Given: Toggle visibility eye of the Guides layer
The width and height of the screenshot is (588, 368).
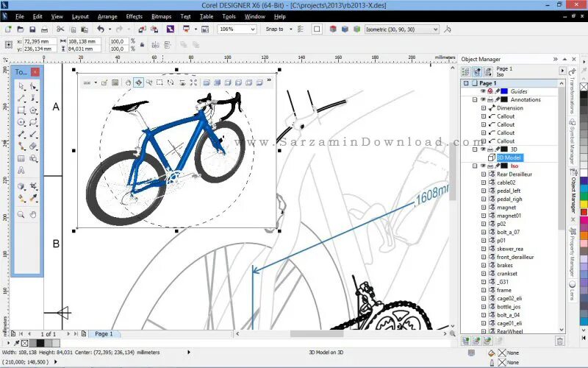Looking at the screenshot, I should [483, 91].
